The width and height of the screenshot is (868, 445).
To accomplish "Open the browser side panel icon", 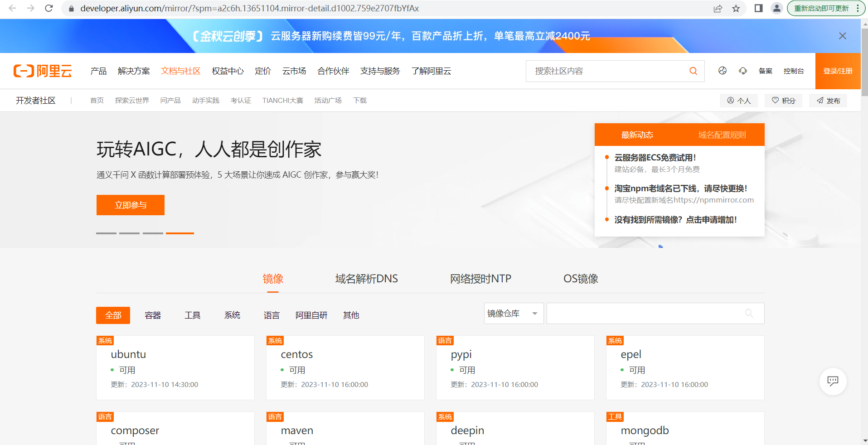I will [x=758, y=8].
